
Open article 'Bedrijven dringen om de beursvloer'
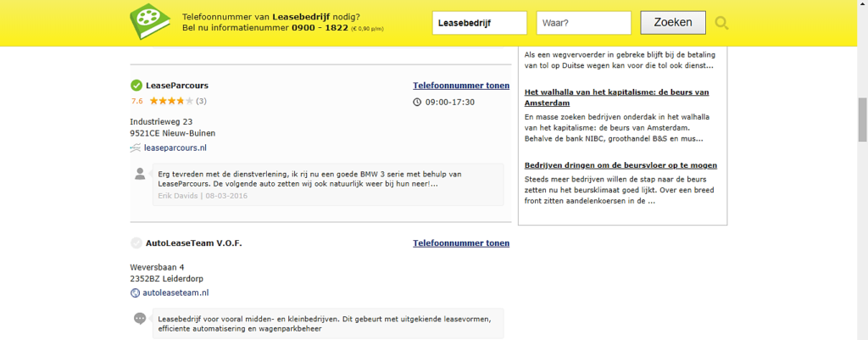[x=620, y=165]
